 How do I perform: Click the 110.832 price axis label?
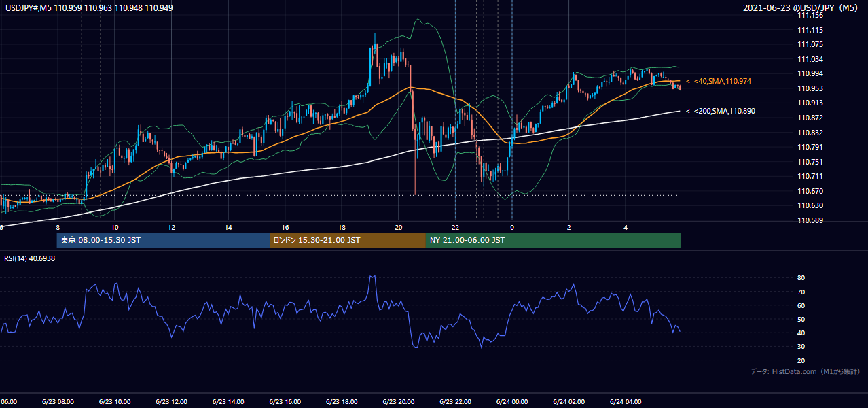pos(810,133)
